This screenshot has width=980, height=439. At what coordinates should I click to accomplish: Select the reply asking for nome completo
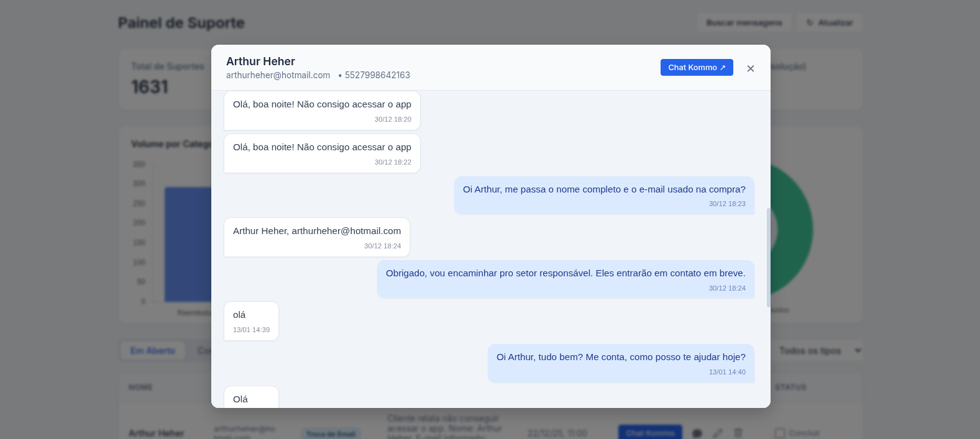coord(603,196)
